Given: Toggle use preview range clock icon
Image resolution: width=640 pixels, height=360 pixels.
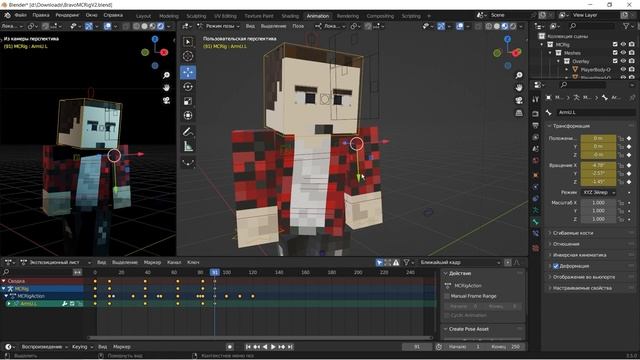Looking at the screenshot, I should pyautogui.click(x=438, y=347).
